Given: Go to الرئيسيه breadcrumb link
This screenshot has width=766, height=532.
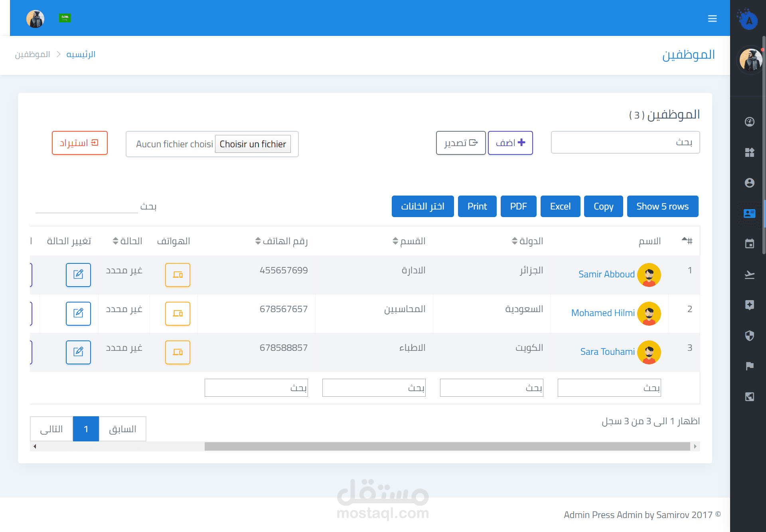Looking at the screenshot, I should click(x=81, y=54).
